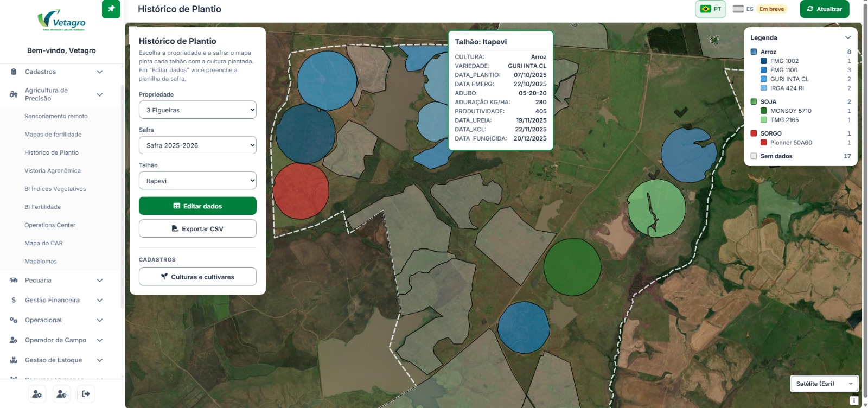Screen dimensions: 868x408
Task: Click the Pionner 50A60 red swatch
Action: (x=764, y=143)
